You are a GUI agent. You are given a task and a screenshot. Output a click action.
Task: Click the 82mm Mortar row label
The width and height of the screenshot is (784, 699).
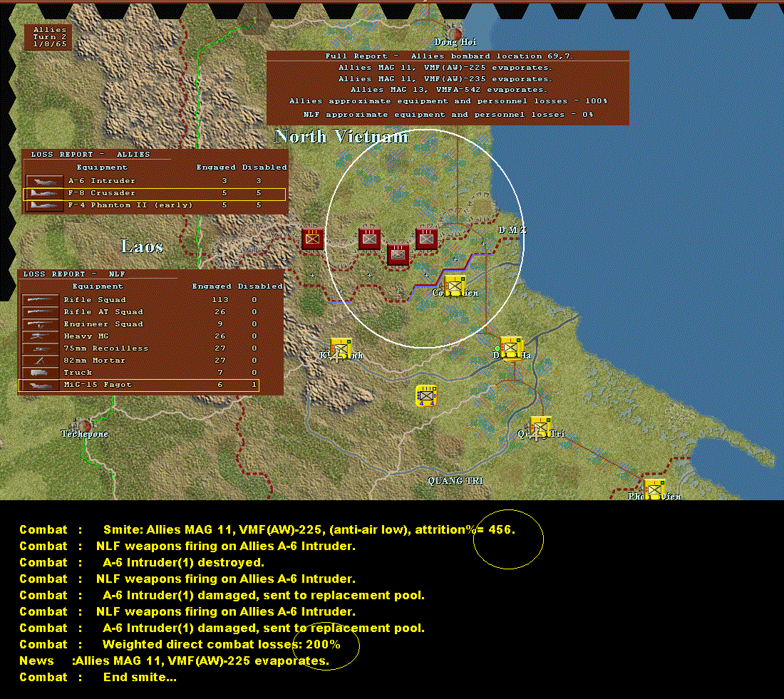[x=95, y=361]
